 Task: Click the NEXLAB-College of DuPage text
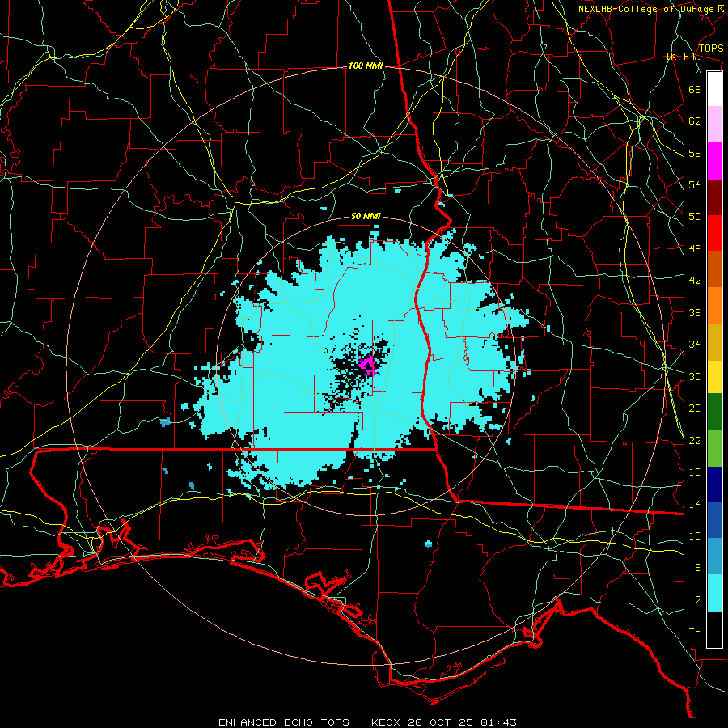(646, 9)
